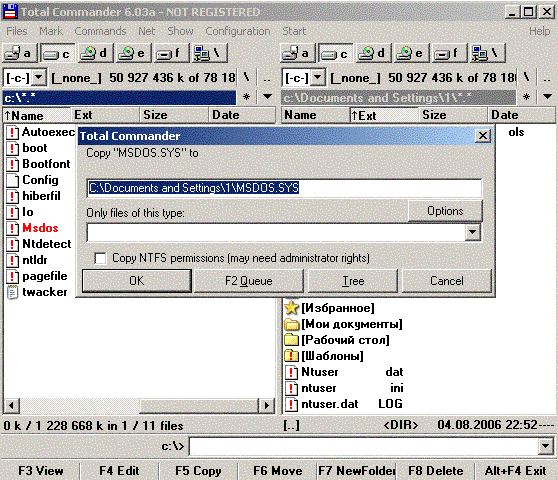The image size is (558, 480).
Task: Click the copy destination path field
Action: (284, 188)
